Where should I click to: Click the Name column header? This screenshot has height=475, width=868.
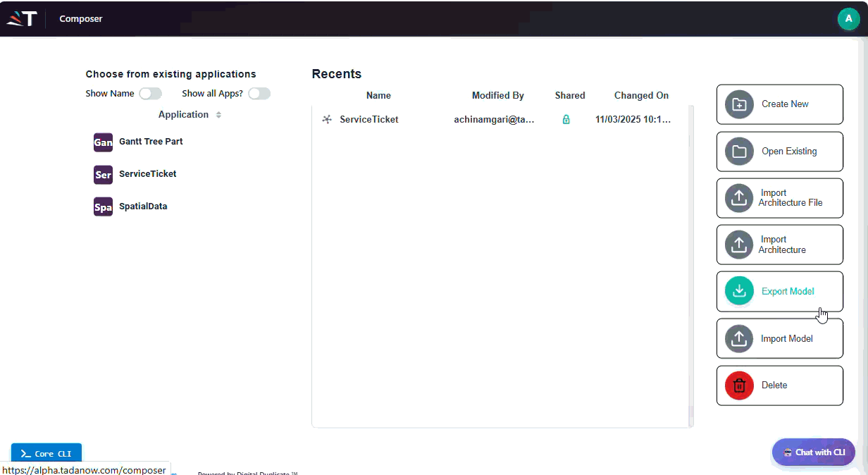click(x=378, y=96)
